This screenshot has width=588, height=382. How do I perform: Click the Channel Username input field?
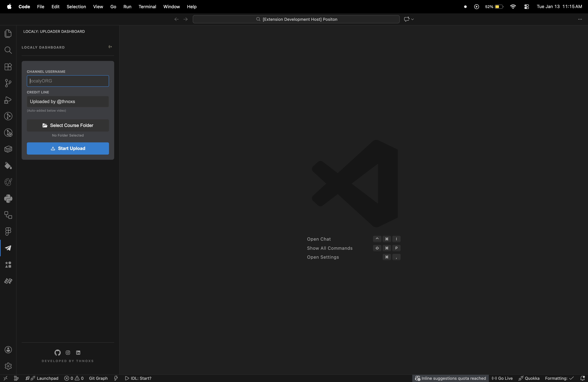68,81
